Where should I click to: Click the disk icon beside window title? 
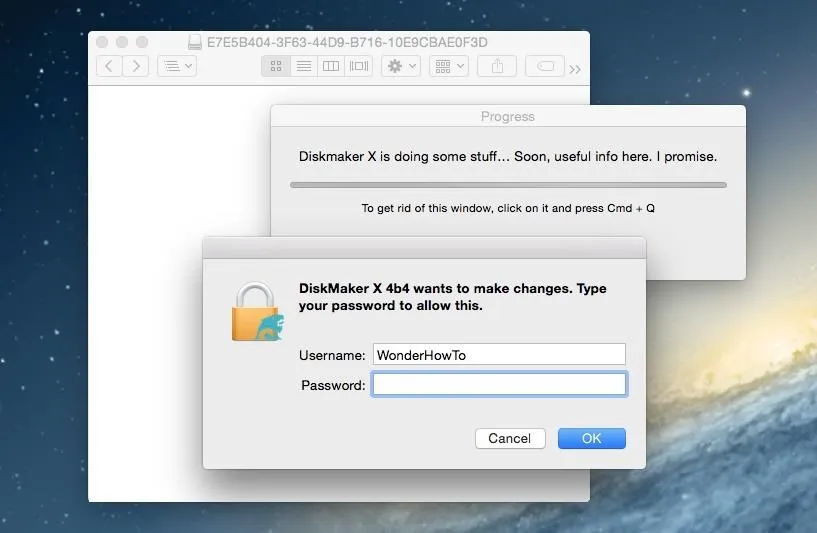click(x=196, y=42)
